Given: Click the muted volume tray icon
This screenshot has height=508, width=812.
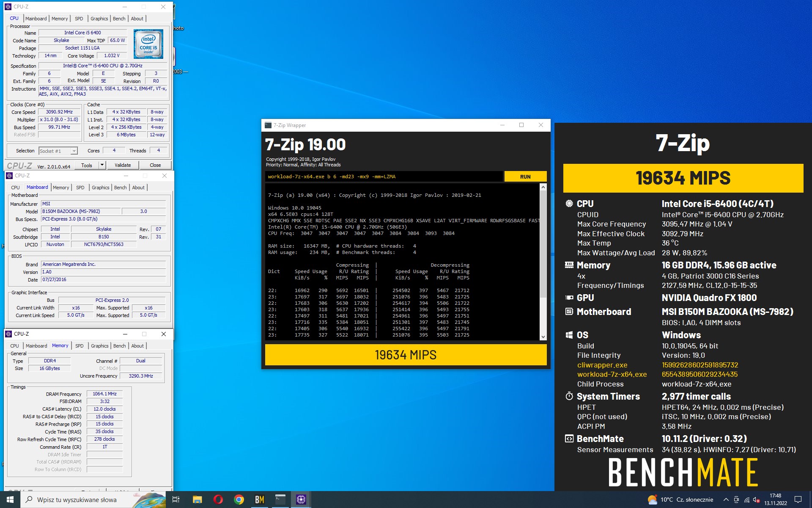Looking at the screenshot, I should (x=757, y=500).
